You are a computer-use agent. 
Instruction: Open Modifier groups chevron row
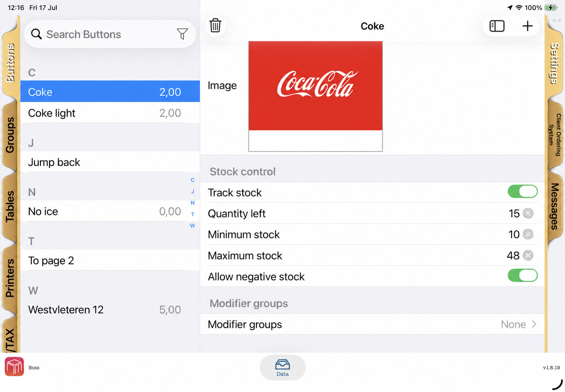(x=372, y=324)
